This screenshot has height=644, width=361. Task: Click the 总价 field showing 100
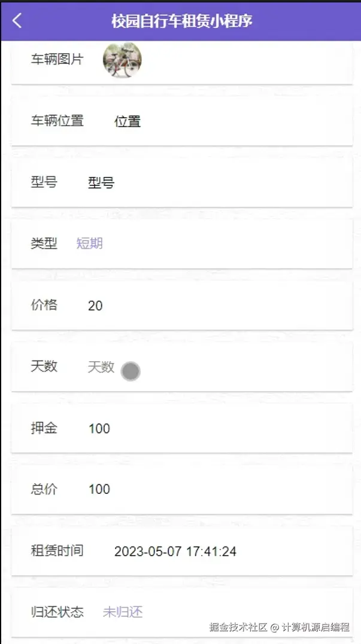99,489
